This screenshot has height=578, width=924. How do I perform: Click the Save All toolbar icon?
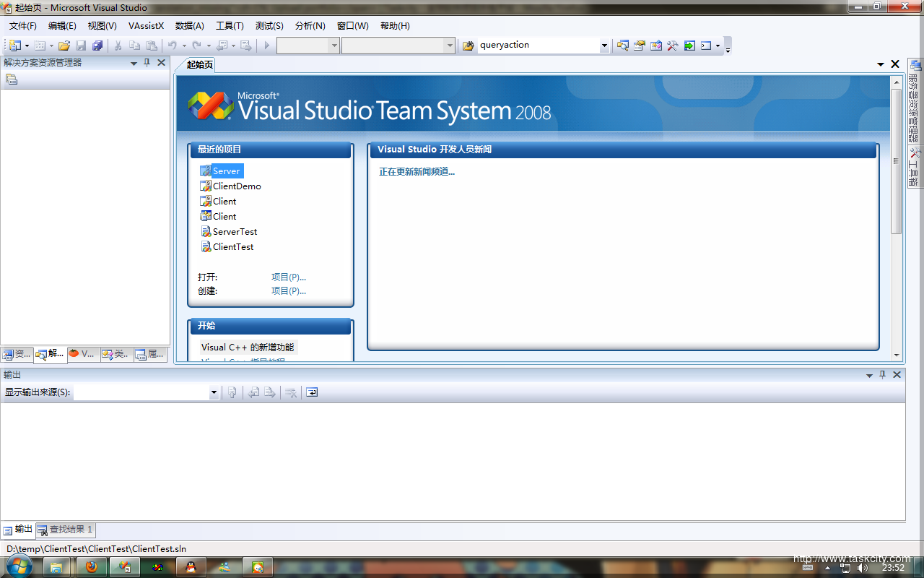pos(97,46)
